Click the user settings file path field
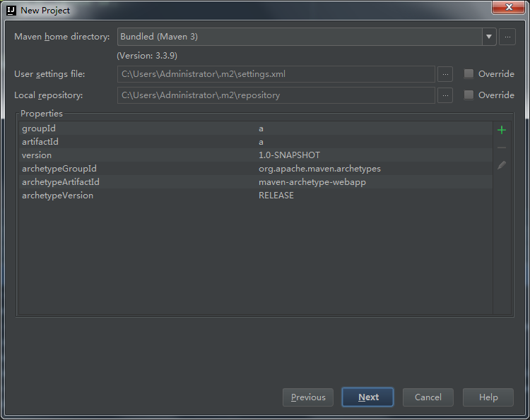This screenshot has height=420, width=530. click(x=276, y=74)
